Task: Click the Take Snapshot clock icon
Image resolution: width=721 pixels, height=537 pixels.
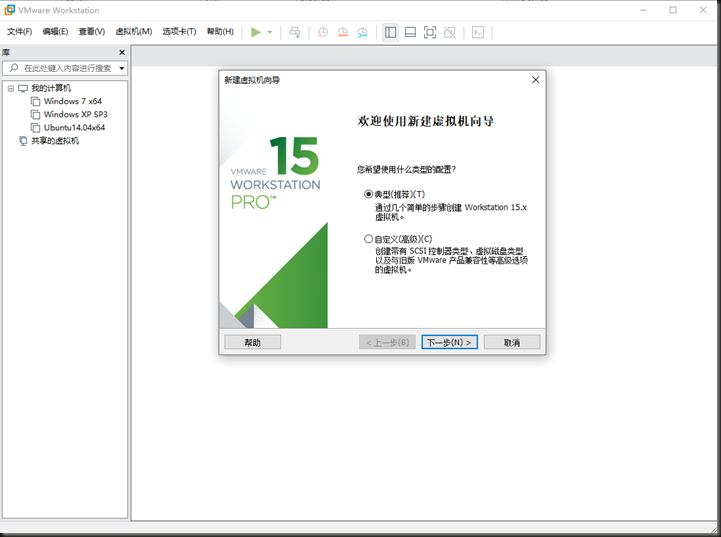Action: coord(323,32)
